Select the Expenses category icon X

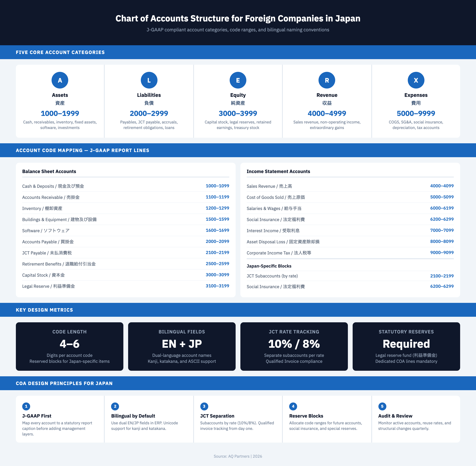point(416,80)
